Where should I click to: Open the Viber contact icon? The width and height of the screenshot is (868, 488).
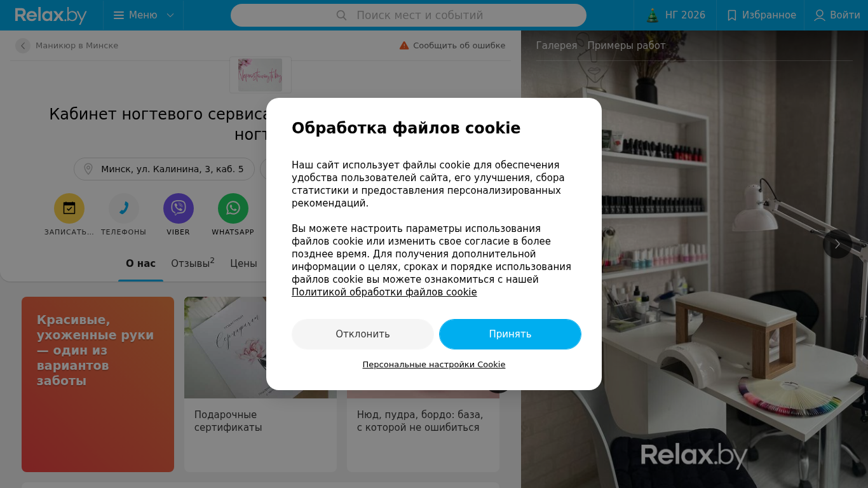click(x=179, y=208)
